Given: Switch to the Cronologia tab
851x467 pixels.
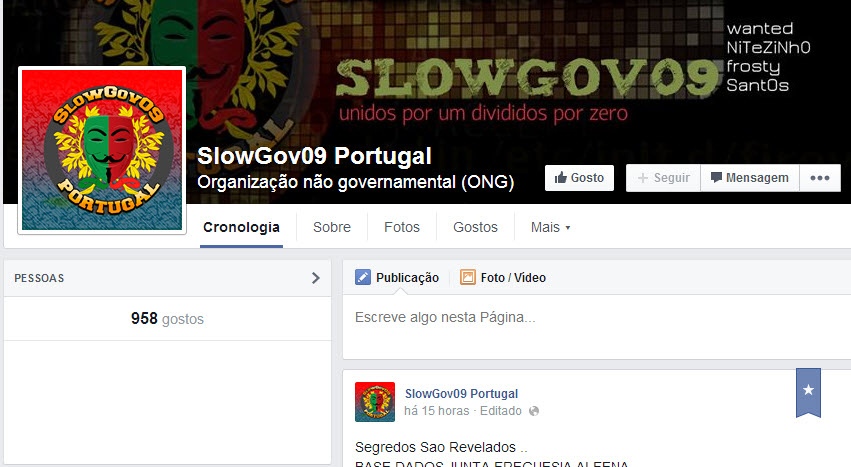Looking at the screenshot, I should click(x=241, y=227).
